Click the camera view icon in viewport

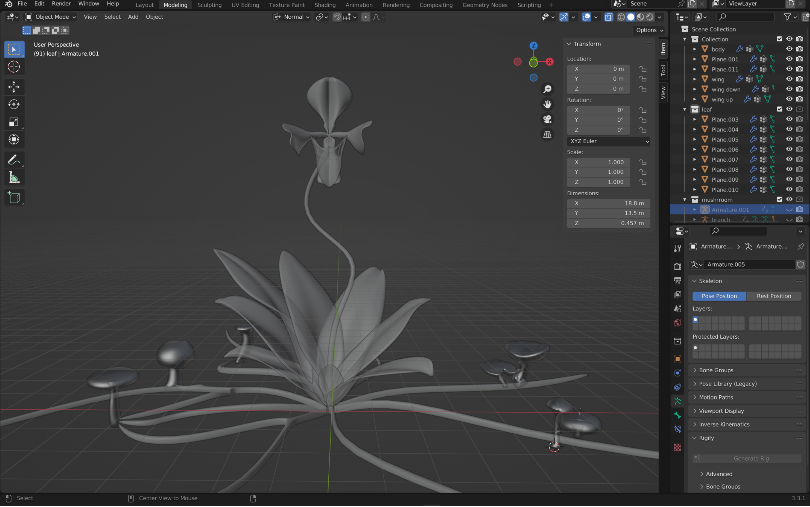(x=548, y=119)
